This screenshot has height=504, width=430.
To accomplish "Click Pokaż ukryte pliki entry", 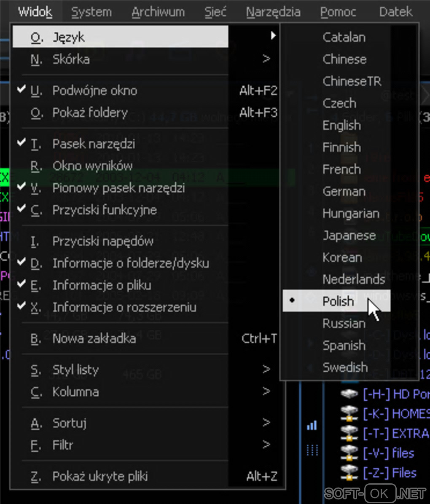I will coord(100,476).
